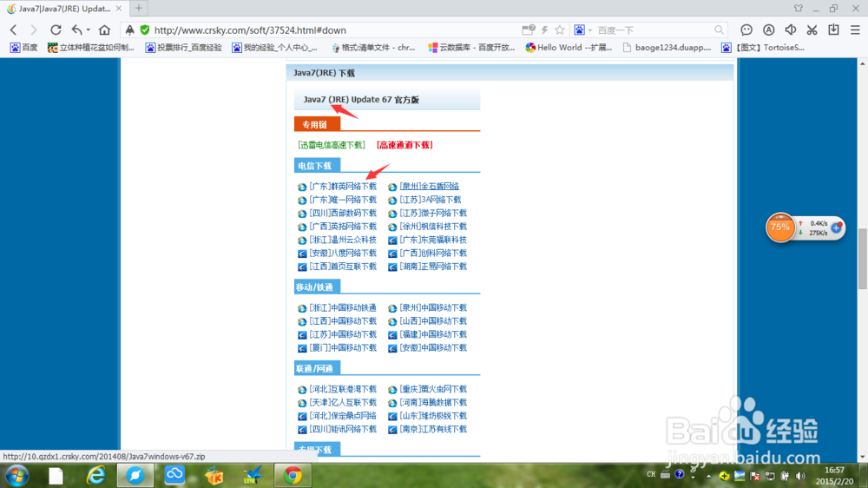Click the 百度一下 search input
The width and height of the screenshot is (868, 488).
tap(654, 30)
